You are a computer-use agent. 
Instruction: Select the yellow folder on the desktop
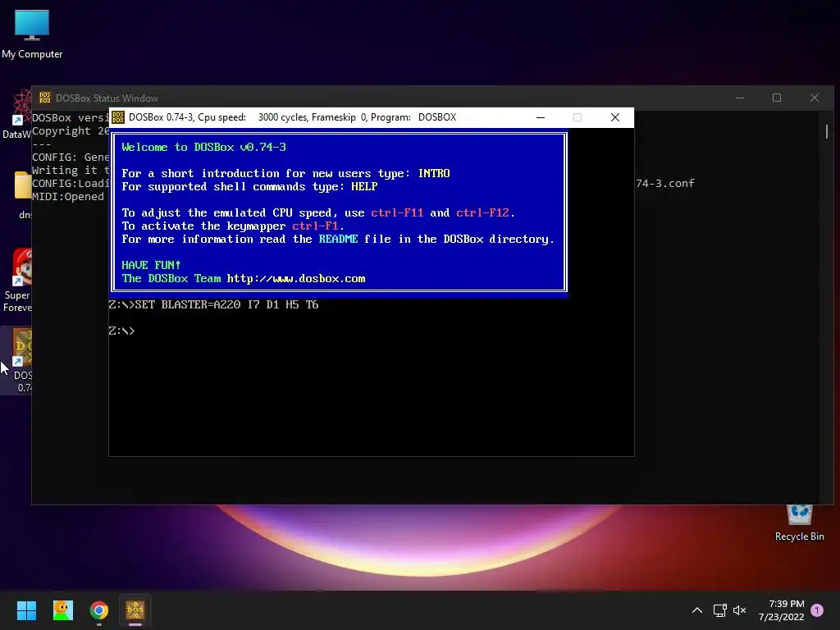tap(22, 185)
